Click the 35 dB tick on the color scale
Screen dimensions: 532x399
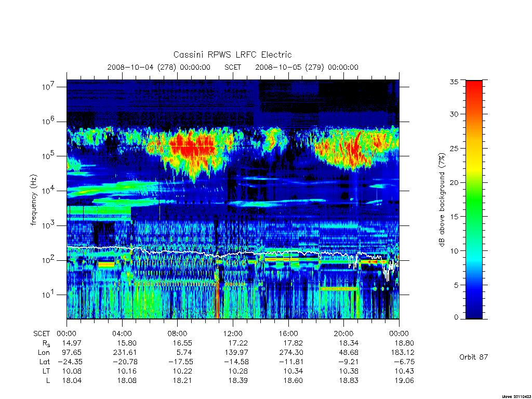point(454,82)
